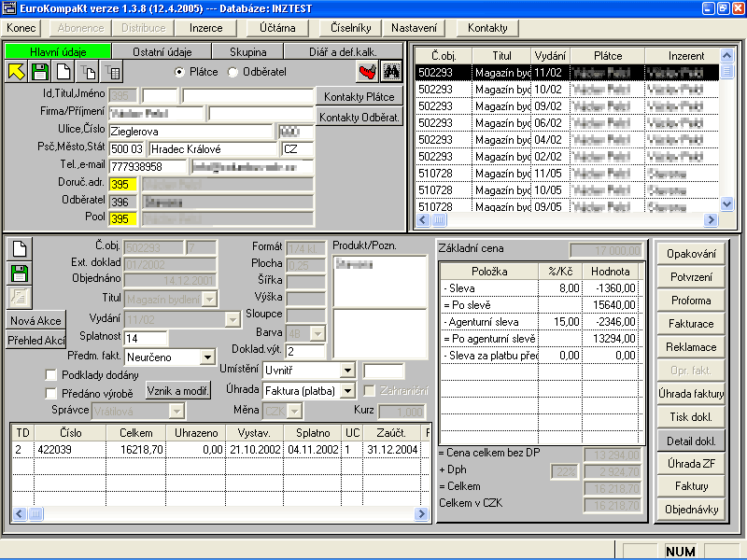The image size is (747, 560).
Task: Click the blank page icon in customer toolbar
Action: (64, 72)
